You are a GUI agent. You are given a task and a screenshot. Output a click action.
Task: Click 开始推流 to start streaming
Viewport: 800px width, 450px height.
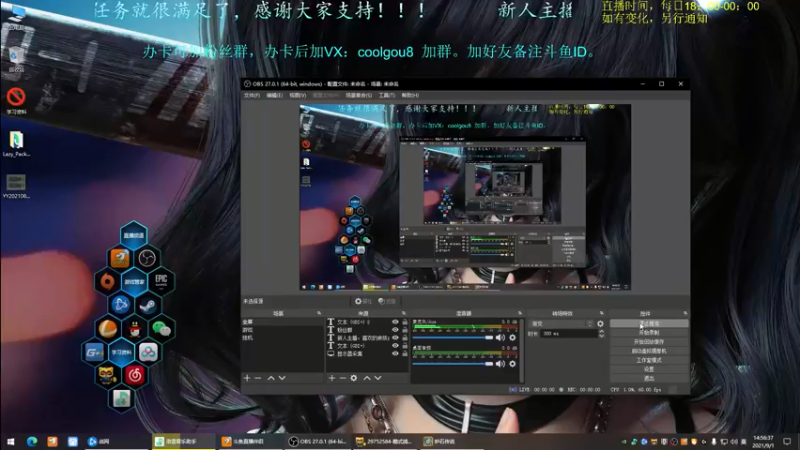tap(649, 323)
